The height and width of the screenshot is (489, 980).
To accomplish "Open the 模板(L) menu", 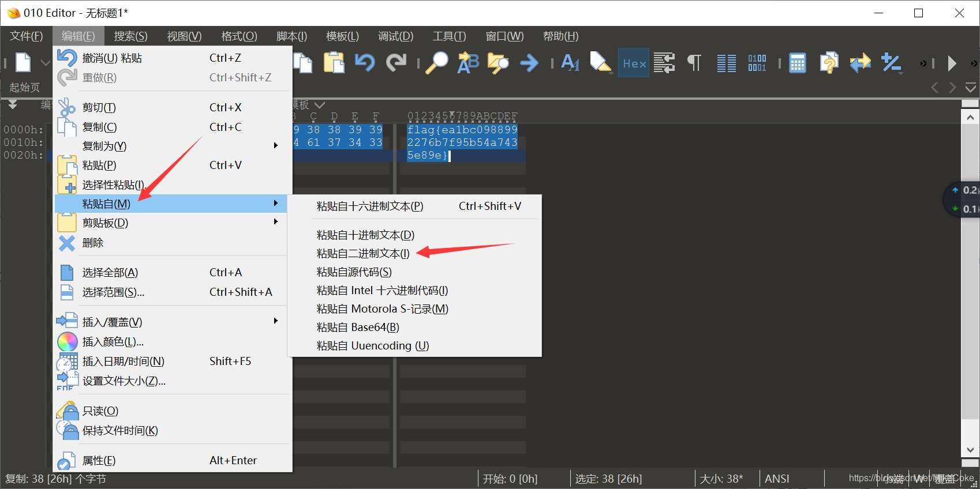I will pyautogui.click(x=342, y=36).
